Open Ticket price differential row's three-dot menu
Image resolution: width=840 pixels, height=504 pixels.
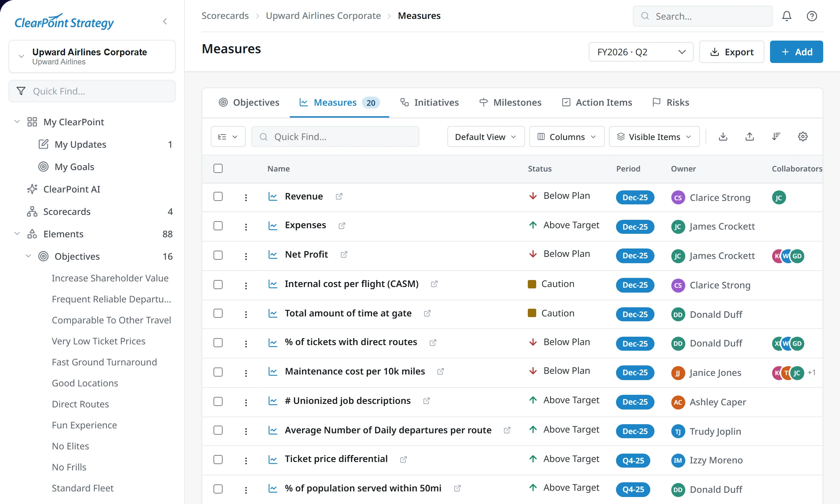pyautogui.click(x=246, y=460)
